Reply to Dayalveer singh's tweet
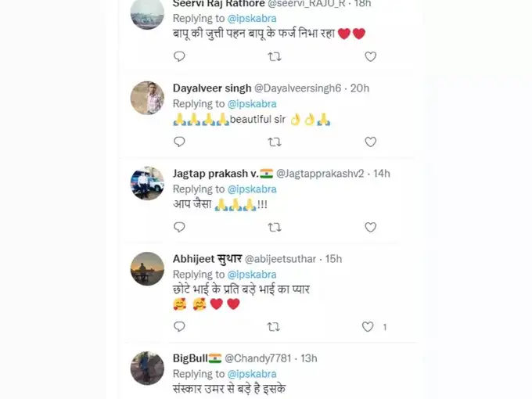Image resolution: width=532 pixels, height=399 pixels. click(x=179, y=142)
